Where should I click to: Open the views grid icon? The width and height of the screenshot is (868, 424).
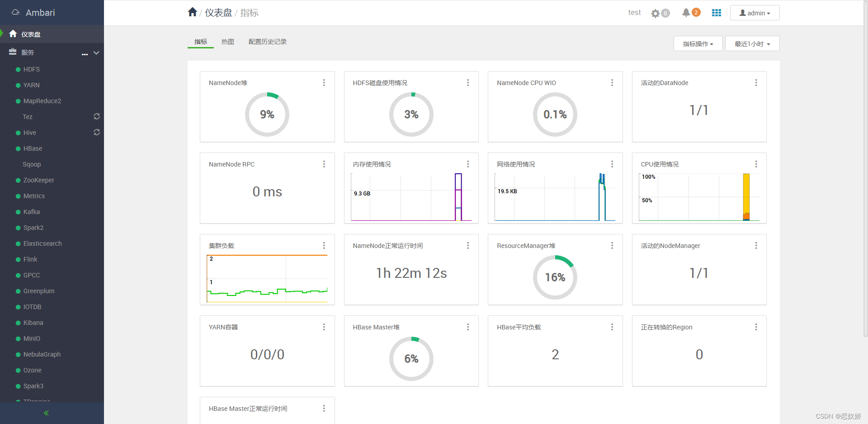[717, 13]
